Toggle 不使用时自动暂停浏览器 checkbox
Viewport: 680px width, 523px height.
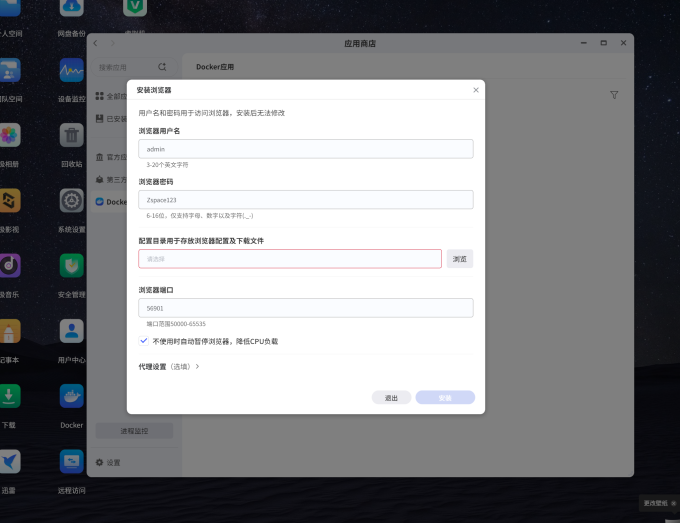point(144,341)
